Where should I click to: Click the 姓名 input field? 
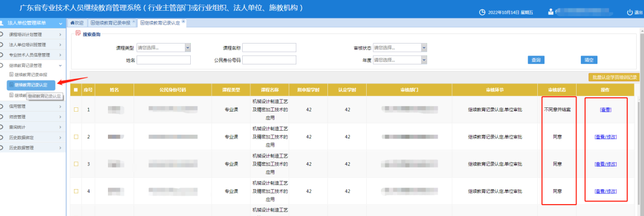164,60
